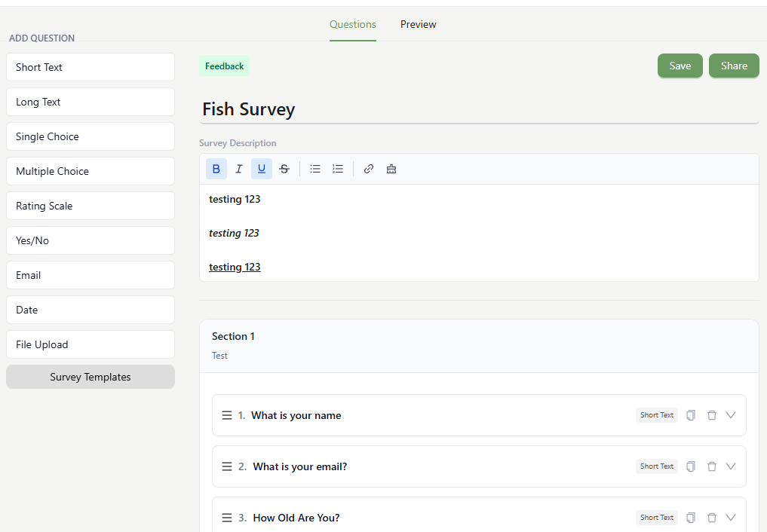Click the underlined 'testing 123' line
Image resolution: width=767 pixels, height=532 pixels.
tap(235, 268)
